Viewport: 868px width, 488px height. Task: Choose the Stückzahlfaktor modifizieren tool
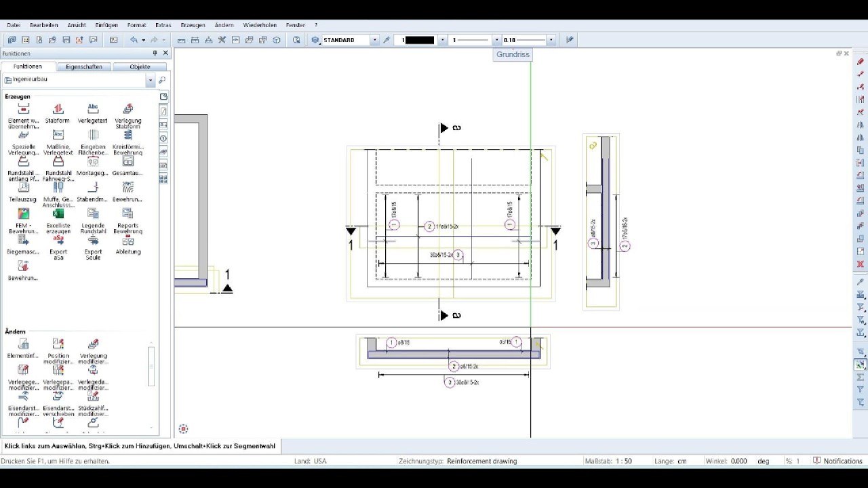click(x=93, y=403)
